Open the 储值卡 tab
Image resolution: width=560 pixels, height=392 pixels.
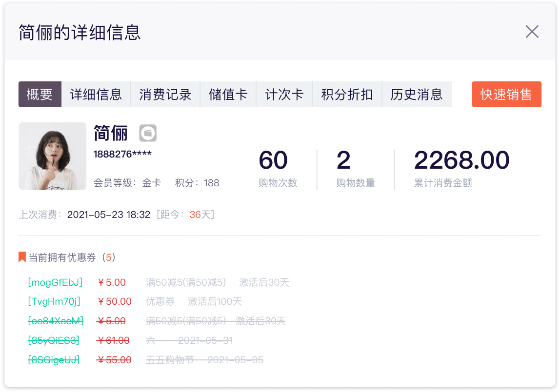(228, 94)
